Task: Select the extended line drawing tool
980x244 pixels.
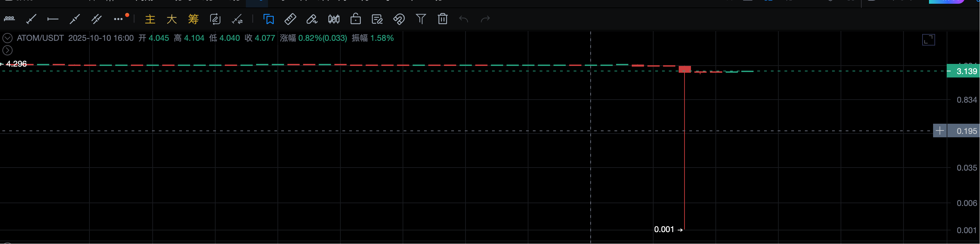Action: point(74,19)
